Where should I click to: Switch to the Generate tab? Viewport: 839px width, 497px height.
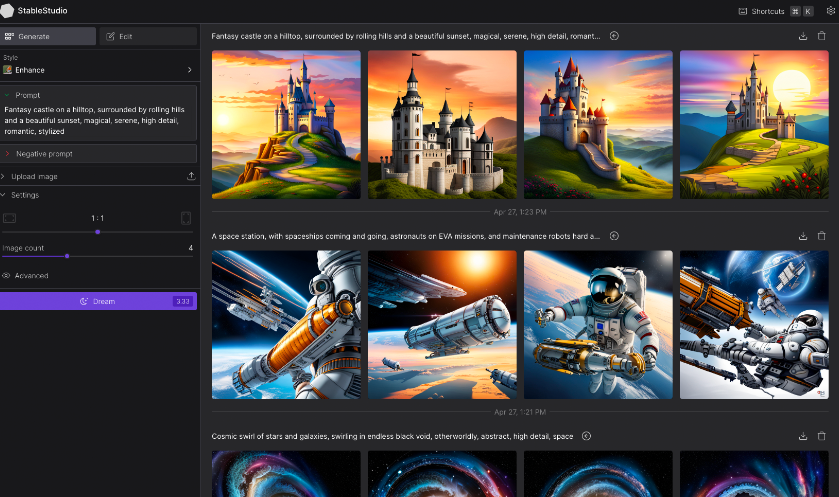click(x=49, y=36)
